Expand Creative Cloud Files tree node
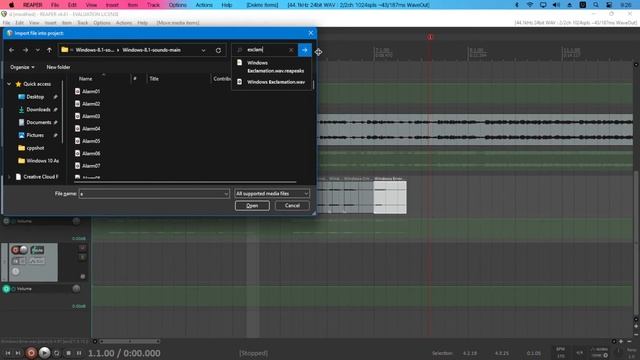640x360 pixels. click(x=9, y=177)
